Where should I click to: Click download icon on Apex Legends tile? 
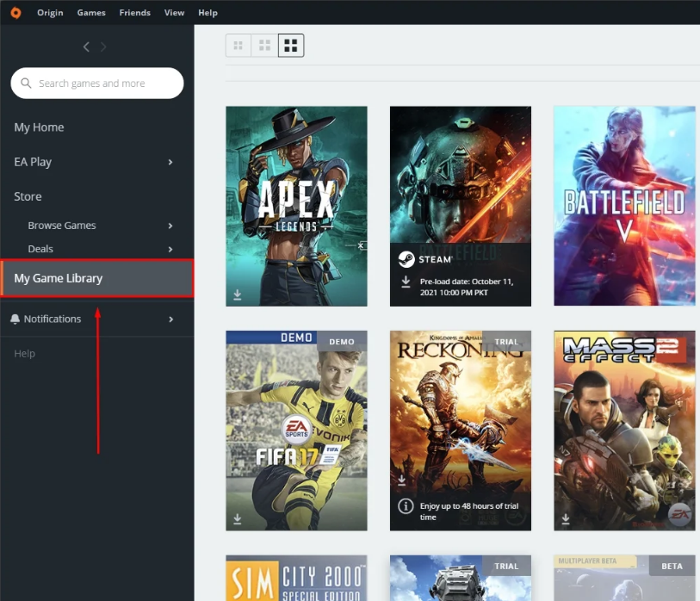tap(238, 294)
